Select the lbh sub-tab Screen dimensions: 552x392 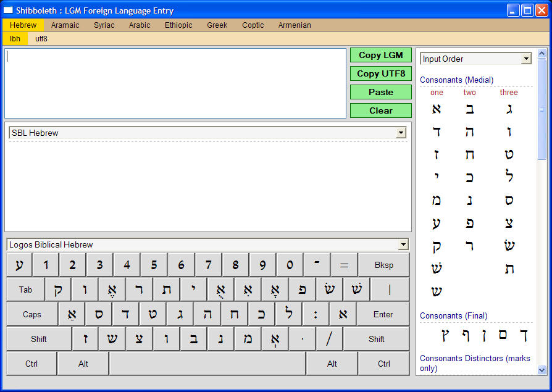[x=15, y=39]
